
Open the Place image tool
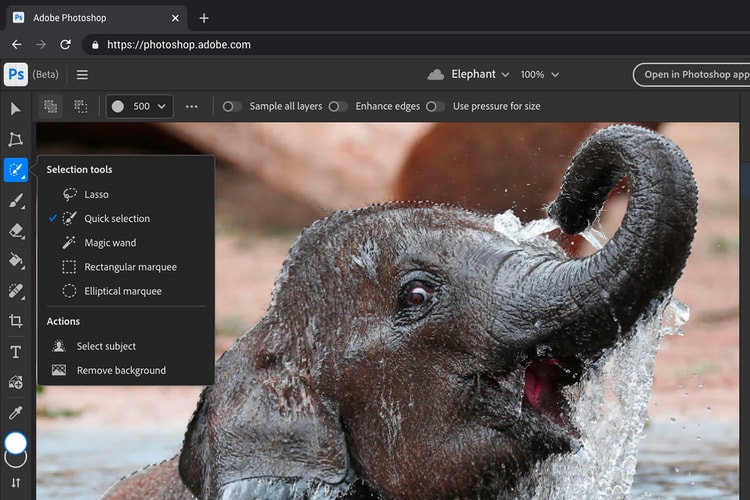(x=16, y=382)
